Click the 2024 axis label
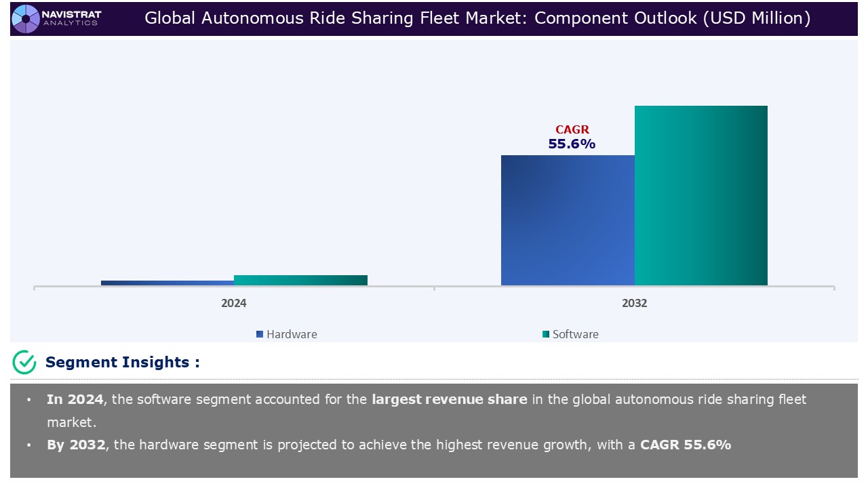Screen dimensions: 868x488 (234, 303)
